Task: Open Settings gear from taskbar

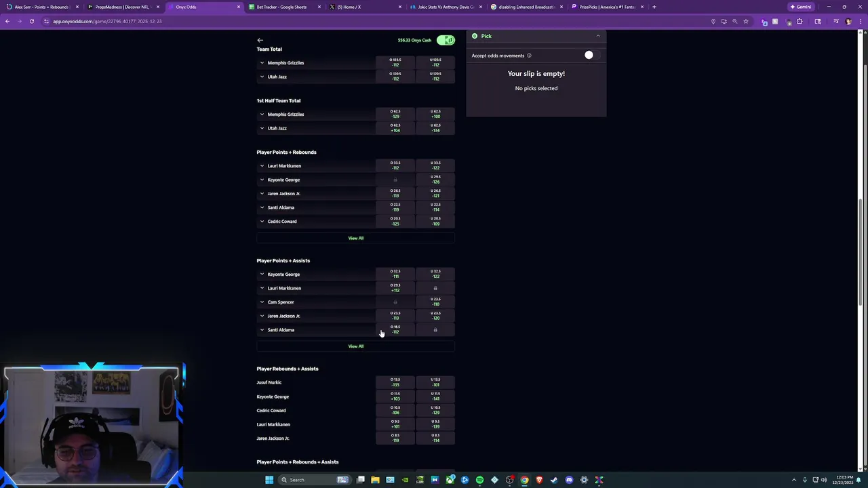Action: [584, 480]
